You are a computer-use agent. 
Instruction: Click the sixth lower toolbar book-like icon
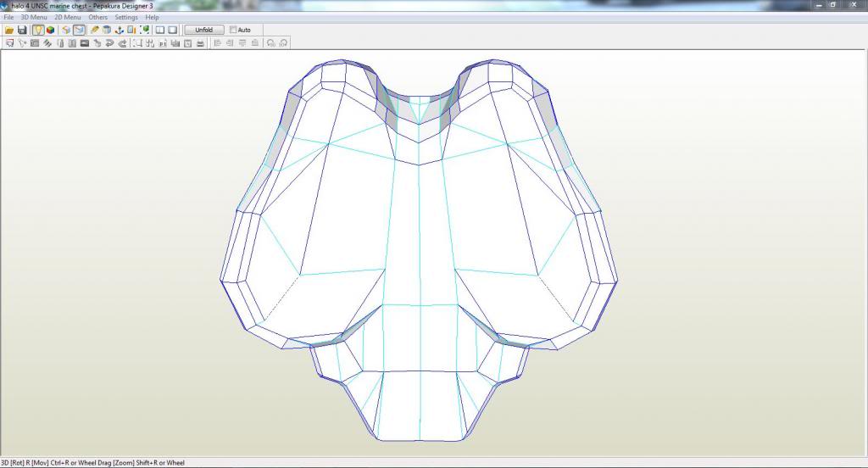(x=72, y=43)
